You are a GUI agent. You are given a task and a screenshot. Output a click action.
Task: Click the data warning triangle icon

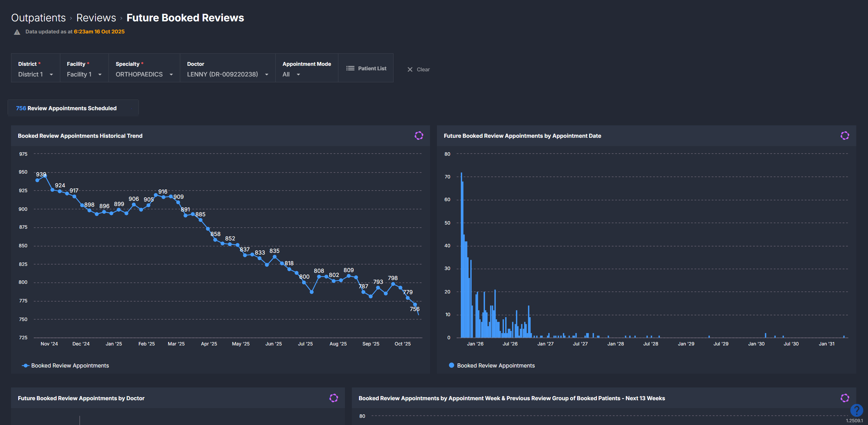point(17,32)
